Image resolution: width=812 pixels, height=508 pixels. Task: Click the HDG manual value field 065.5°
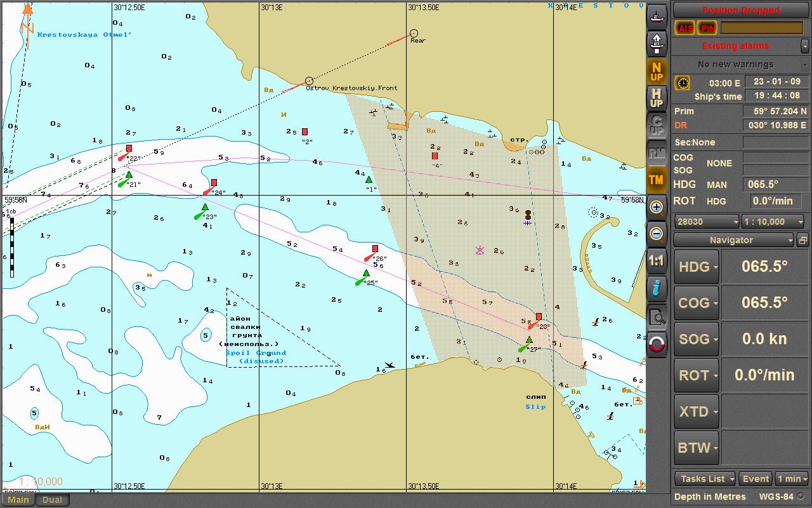pos(771,185)
